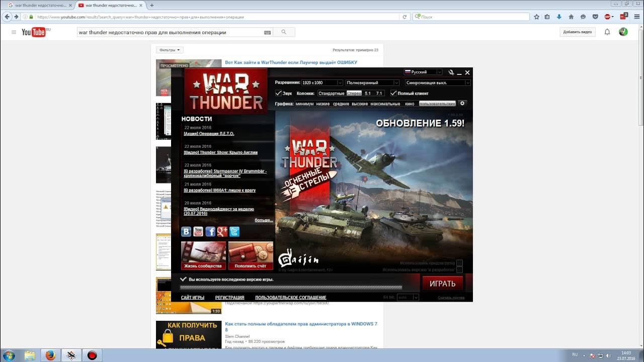Select Стандартные speakers option
The image size is (644, 362).
(331, 94)
